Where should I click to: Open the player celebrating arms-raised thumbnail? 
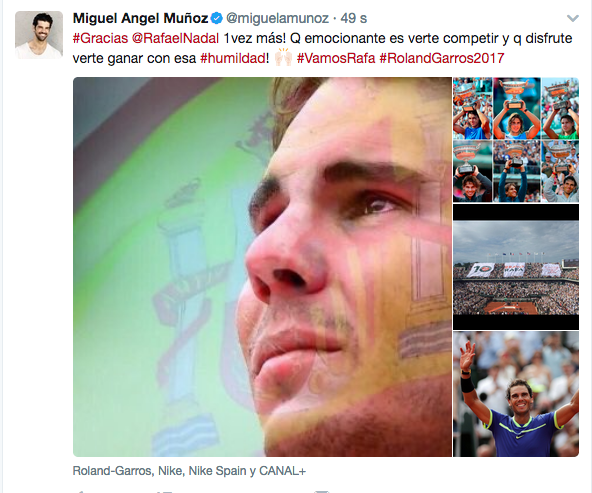pos(516,394)
